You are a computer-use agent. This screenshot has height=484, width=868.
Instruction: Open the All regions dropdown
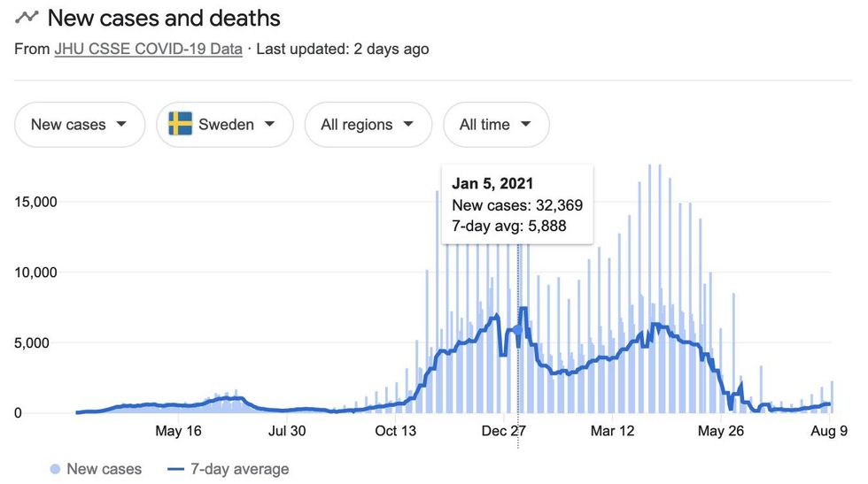pos(368,125)
